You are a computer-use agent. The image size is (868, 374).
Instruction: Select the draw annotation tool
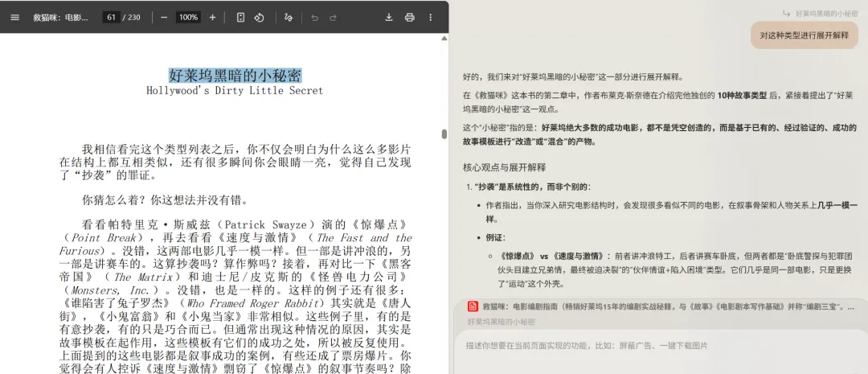[288, 17]
